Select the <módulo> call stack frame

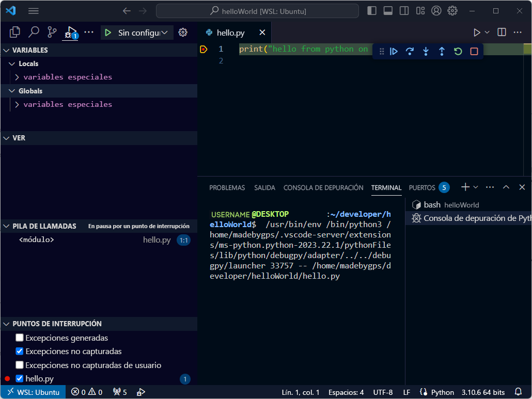click(99, 240)
